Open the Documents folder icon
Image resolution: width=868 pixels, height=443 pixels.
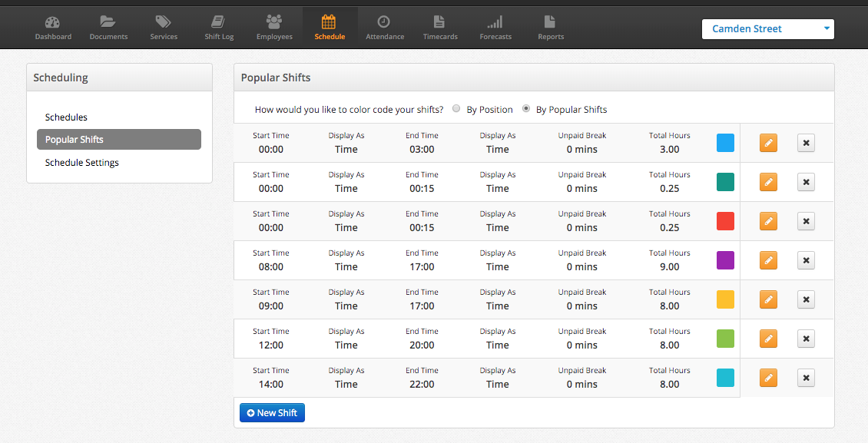[x=108, y=22]
